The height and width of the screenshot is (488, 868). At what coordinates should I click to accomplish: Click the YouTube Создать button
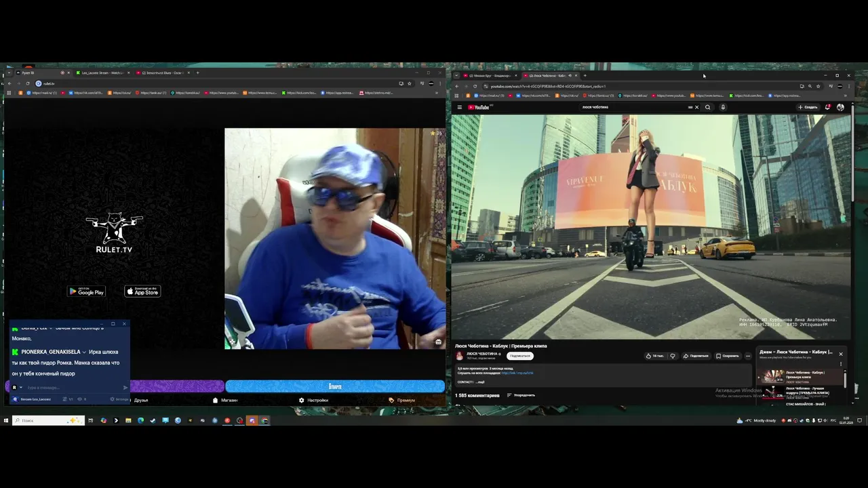tap(808, 107)
